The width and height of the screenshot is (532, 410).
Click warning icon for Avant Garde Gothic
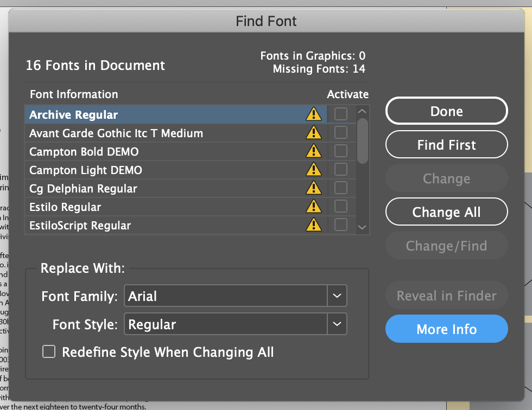314,133
